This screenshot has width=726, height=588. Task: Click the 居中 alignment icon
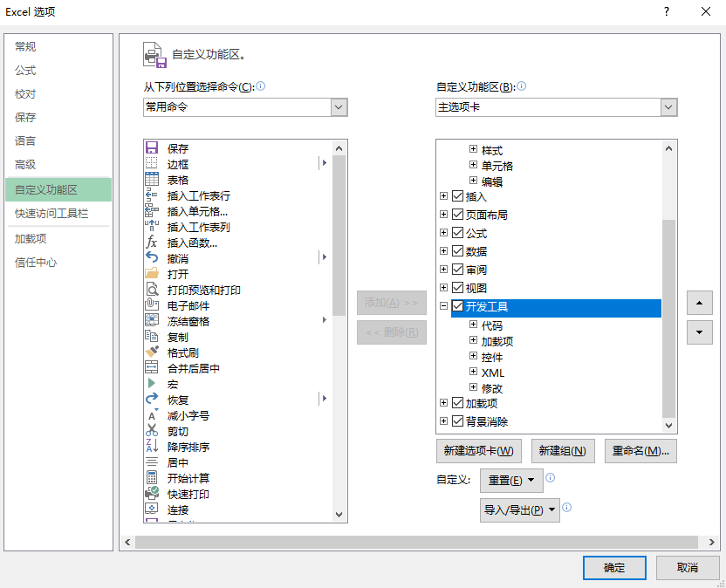pyautogui.click(x=152, y=462)
